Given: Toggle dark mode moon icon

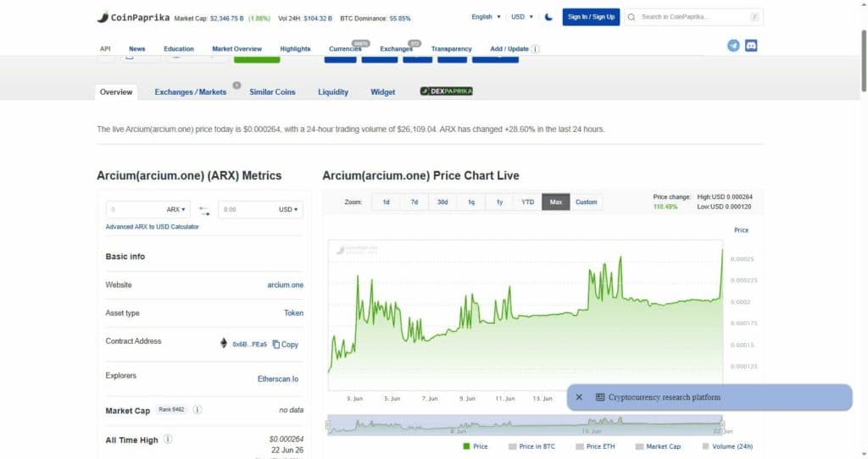Looking at the screenshot, I should (548, 17).
